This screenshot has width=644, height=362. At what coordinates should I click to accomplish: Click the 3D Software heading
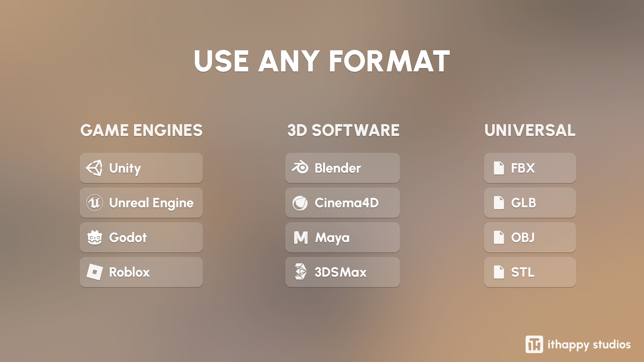point(343,130)
